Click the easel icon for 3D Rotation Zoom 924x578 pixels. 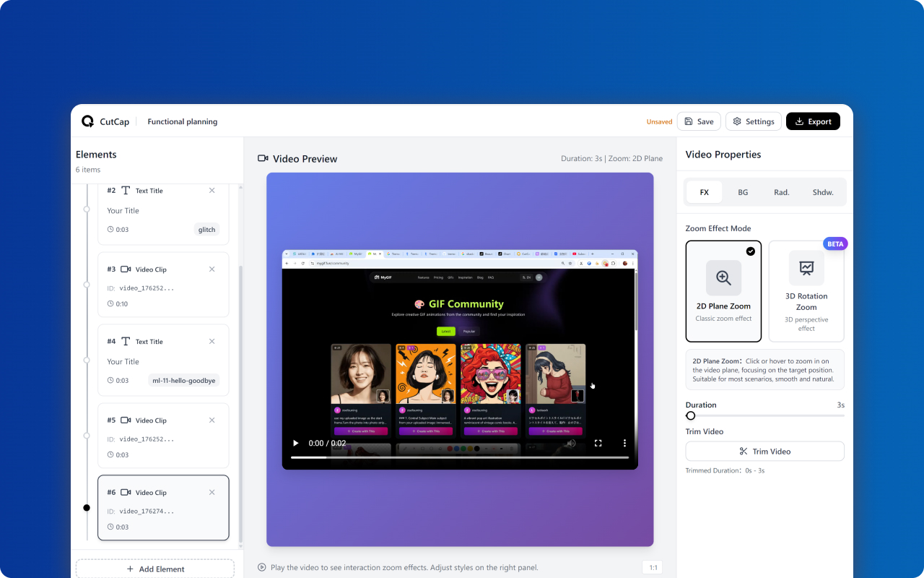pyautogui.click(x=806, y=267)
